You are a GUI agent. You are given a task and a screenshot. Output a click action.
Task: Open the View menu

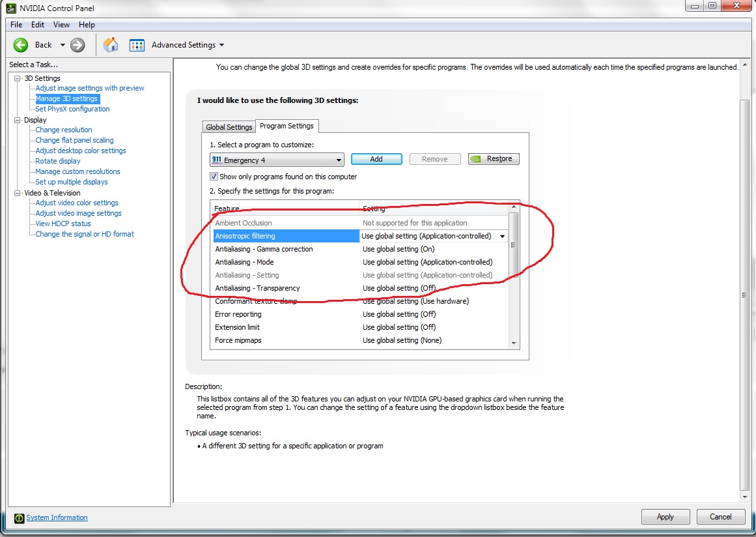[x=61, y=25]
